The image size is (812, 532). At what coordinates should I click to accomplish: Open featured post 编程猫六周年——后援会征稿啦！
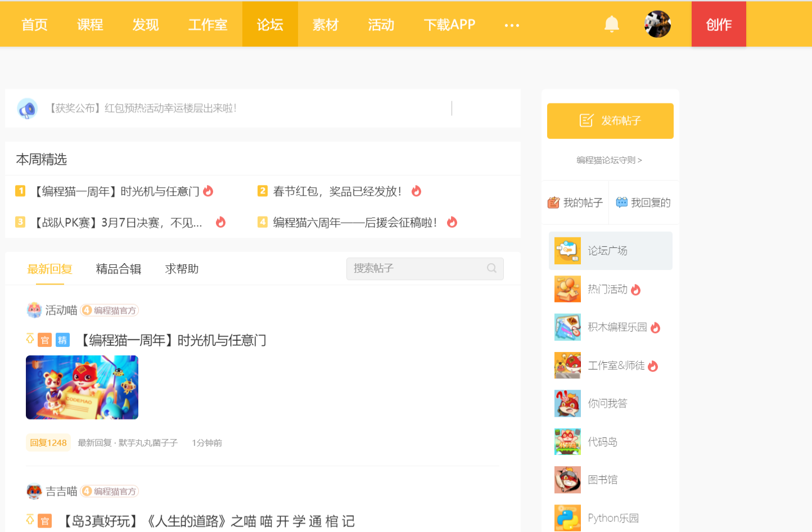355,223
